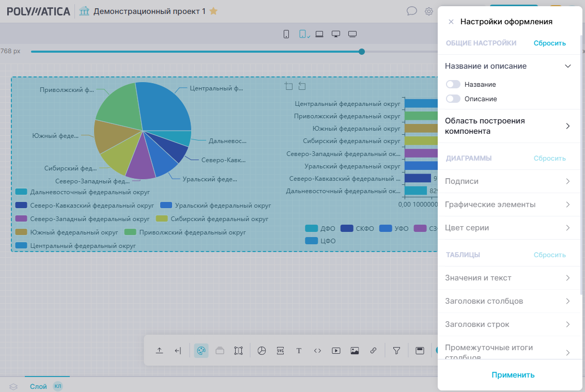Screen dimensions: 585x392
Task: Expand 'Область построения компонента' section
Action: coord(567,126)
